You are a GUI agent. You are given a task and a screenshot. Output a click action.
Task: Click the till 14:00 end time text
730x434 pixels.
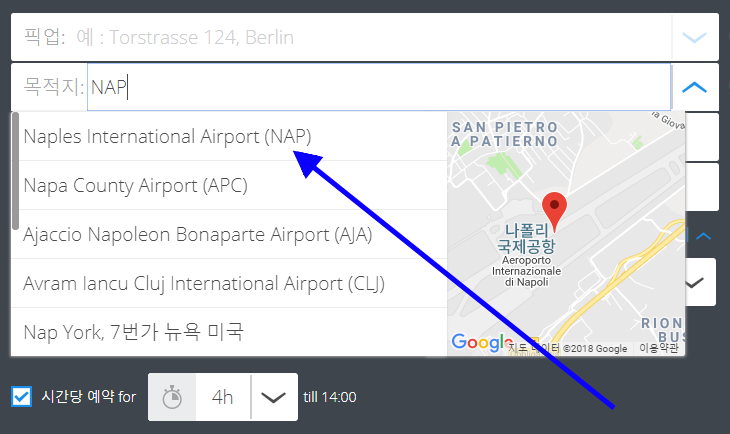330,397
